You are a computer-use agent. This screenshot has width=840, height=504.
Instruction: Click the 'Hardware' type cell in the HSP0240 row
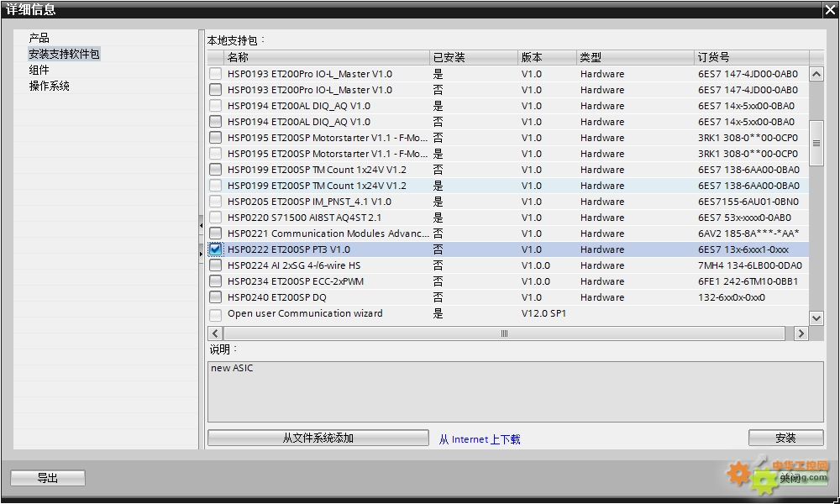pos(602,297)
